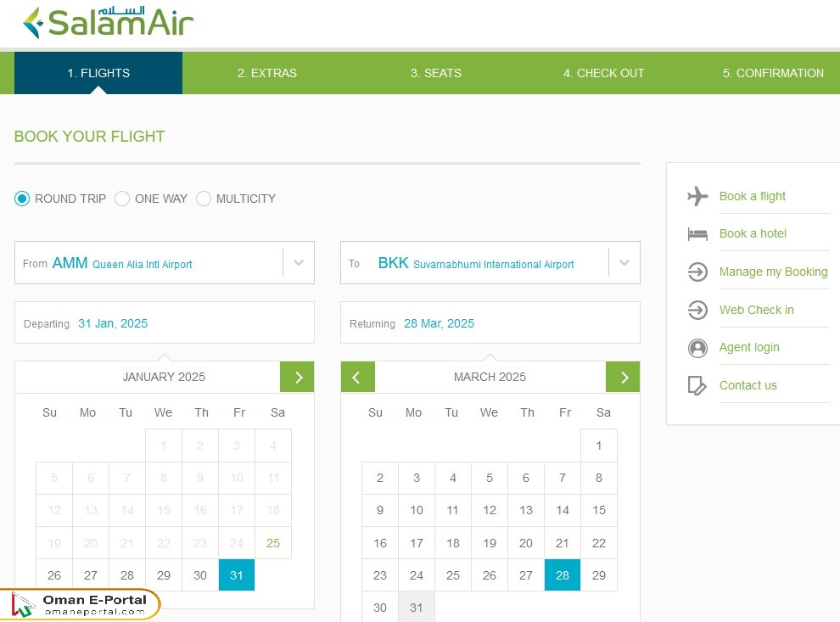Expand the To airport dropdown
Image resolution: width=840 pixels, height=622 pixels.
(624, 263)
